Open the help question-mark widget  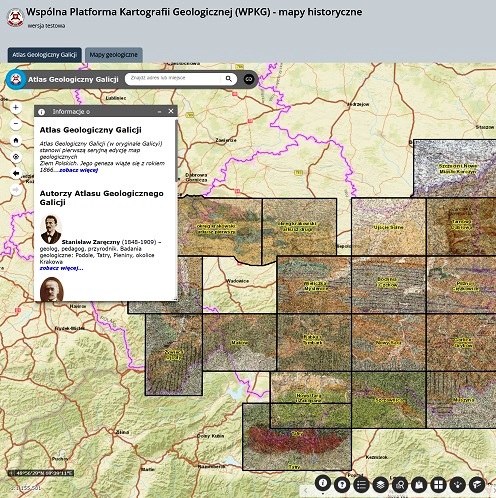coord(342,484)
